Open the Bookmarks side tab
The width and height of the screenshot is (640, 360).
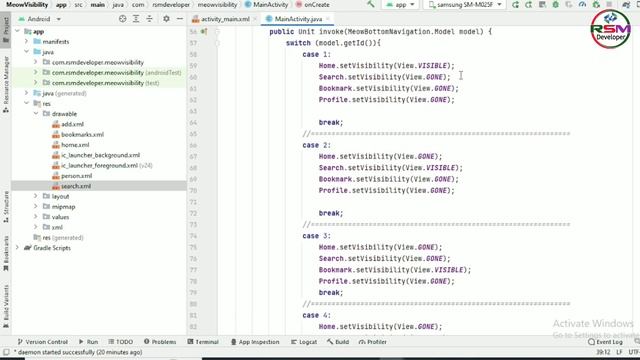(6, 253)
